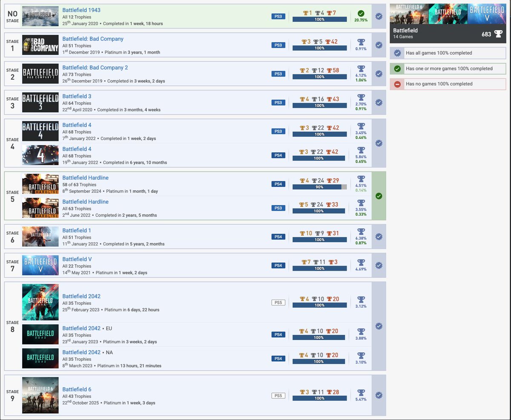Viewport: 511px width, 420px height.
Task: Open the Battlefield 6 game page
Action: [x=77, y=389]
